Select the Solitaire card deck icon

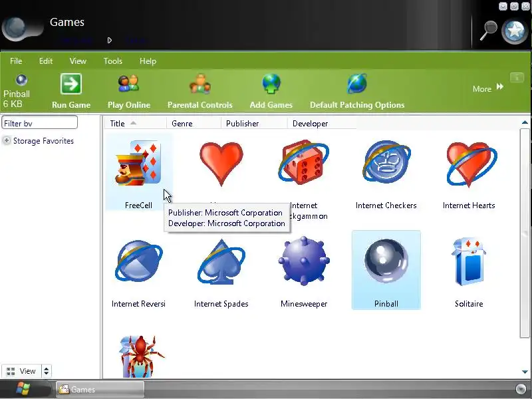469,261
